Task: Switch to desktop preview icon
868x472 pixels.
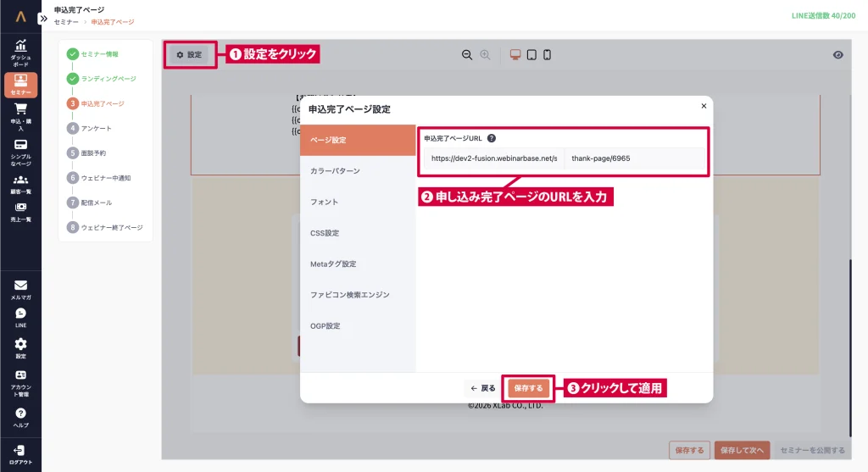Action: coord(515,55)
